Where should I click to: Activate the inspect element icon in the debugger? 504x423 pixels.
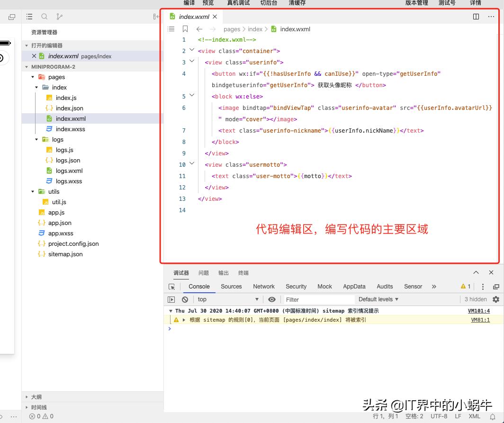pyautogui.click(x=171, y=287)
